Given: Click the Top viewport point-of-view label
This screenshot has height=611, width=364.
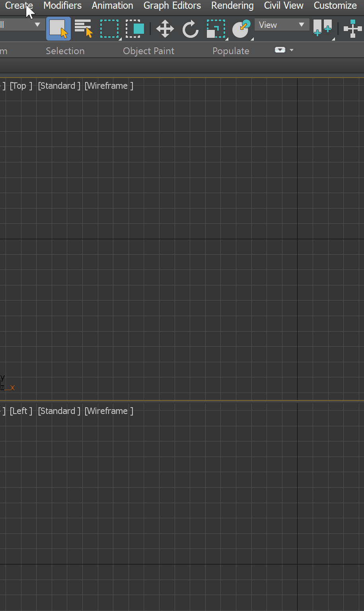Looking at the screenshot, I should [21, 85].
